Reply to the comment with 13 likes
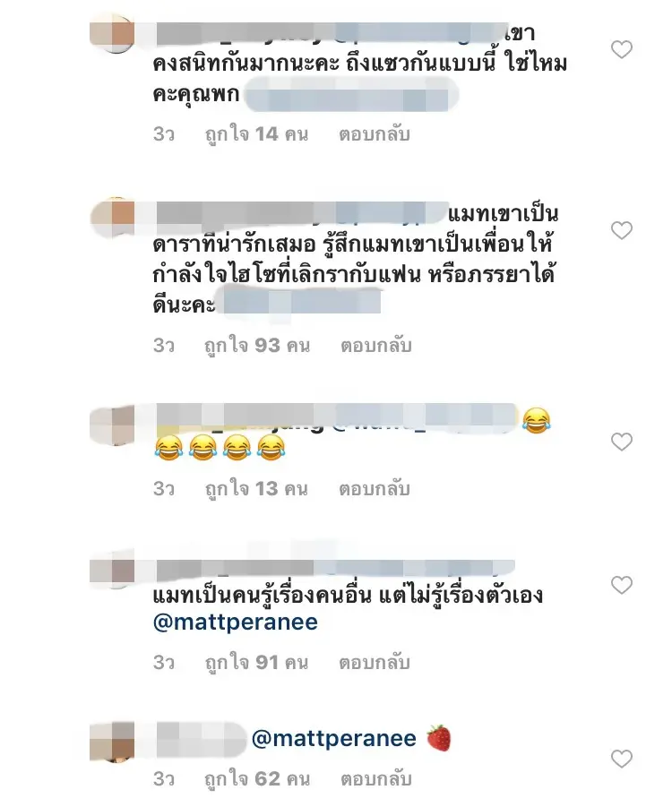 (375, 488)
